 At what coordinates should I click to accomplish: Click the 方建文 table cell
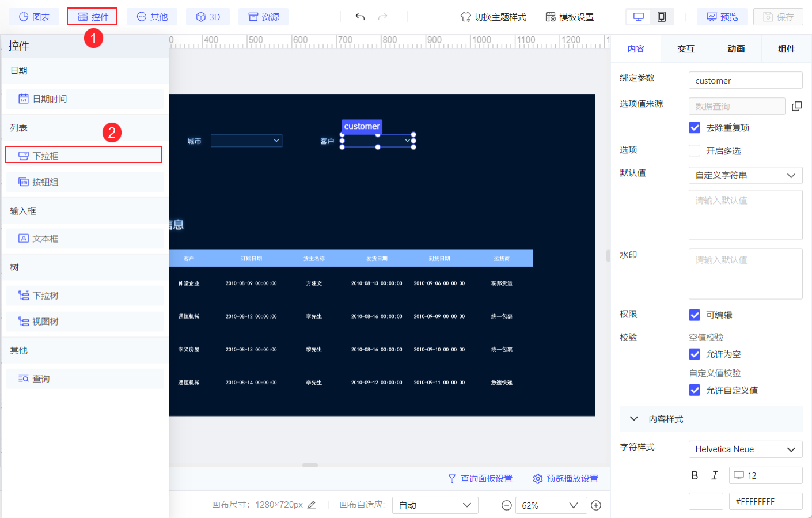[x=314, y=283]
